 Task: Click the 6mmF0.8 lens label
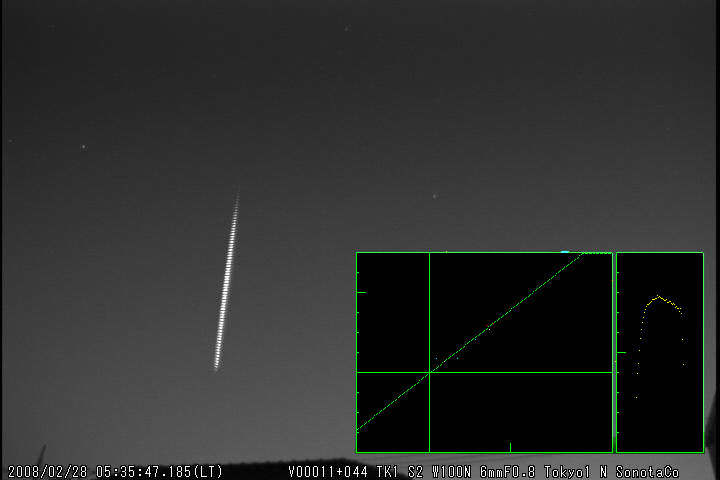pyautogui.click(x=507, y=472)
